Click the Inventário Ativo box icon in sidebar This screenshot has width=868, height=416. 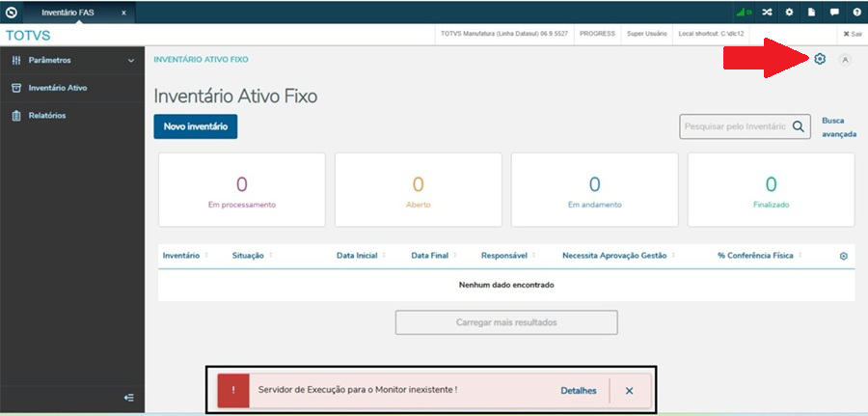tap(16, 88)
